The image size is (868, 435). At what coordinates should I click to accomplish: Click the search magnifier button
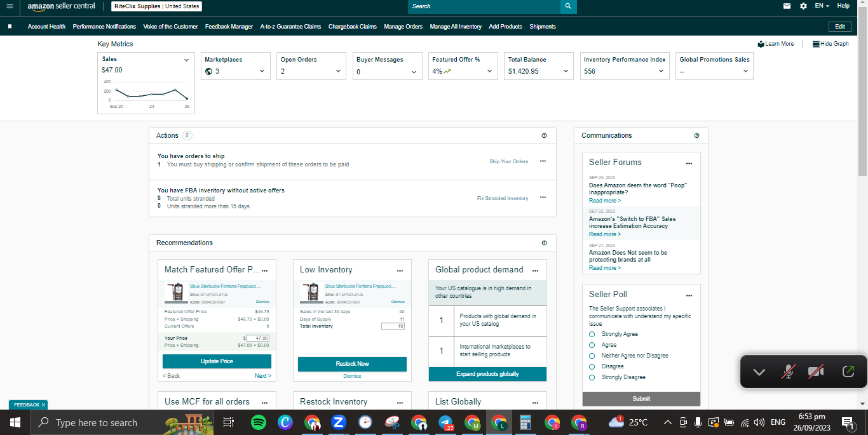tap(569, 6)
